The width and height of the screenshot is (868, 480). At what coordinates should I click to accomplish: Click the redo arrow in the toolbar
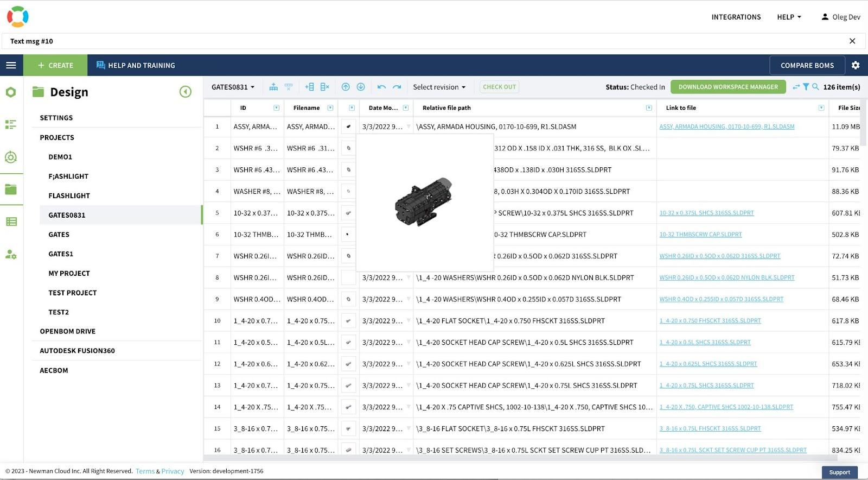pos(397,87)
